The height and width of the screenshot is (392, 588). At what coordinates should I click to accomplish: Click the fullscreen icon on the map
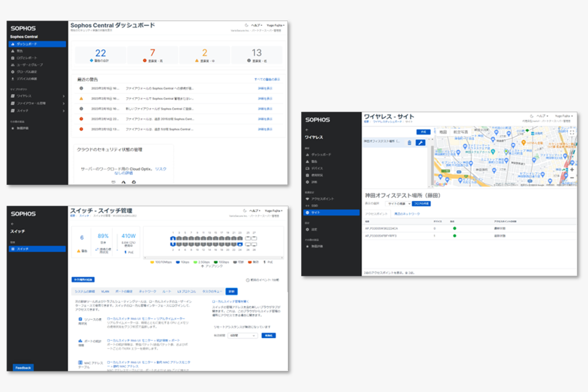572,132
